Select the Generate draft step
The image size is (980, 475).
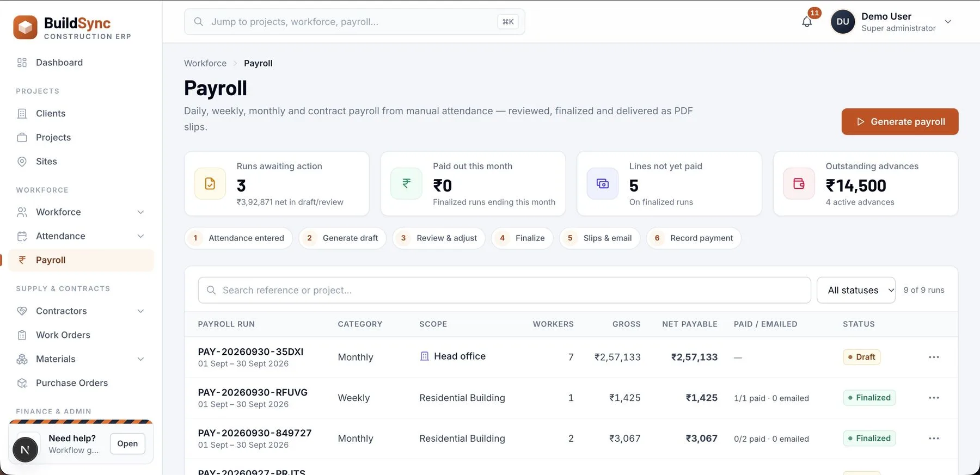[x=342, y=238]
